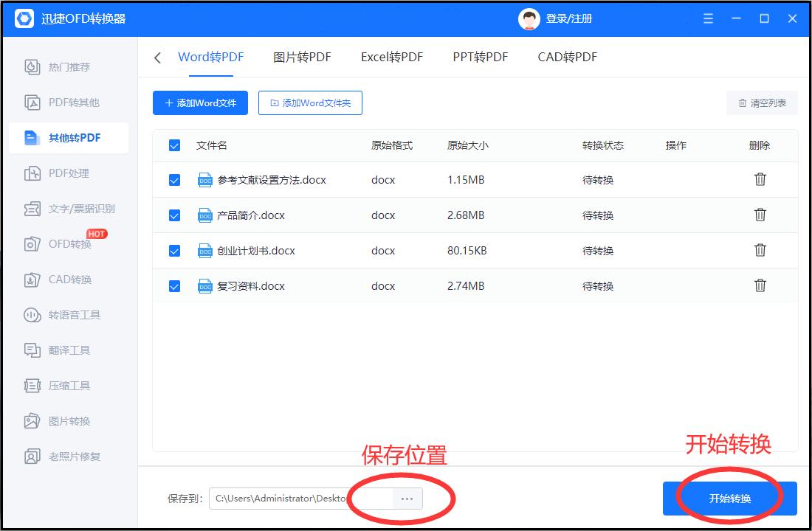The image size is (812, 531).
Task: Click the save path input field
Action: click(288, 499)
